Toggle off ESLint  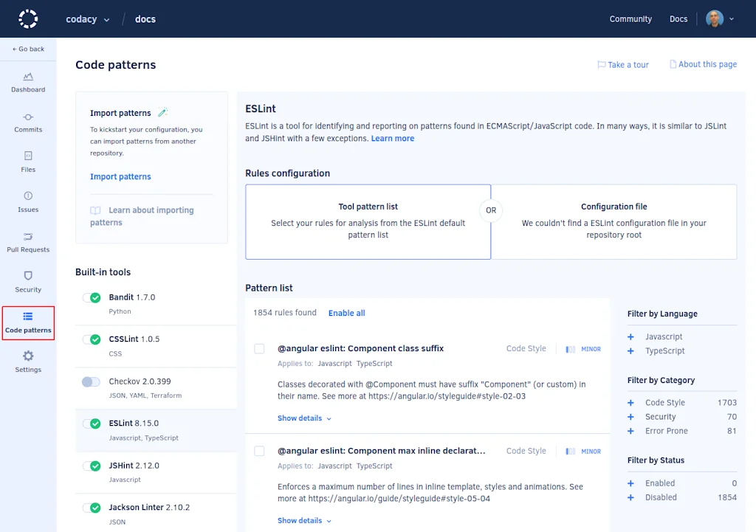coord(92,424)
